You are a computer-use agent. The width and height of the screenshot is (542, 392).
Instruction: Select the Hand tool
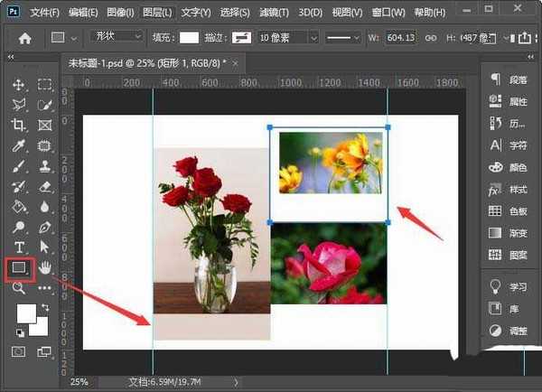(x=44, y=267)
